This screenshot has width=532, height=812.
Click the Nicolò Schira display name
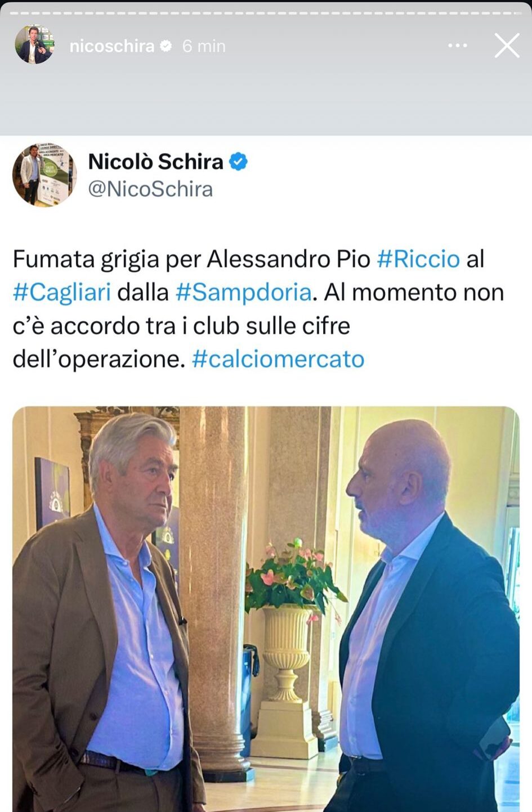tap(156, 162)
